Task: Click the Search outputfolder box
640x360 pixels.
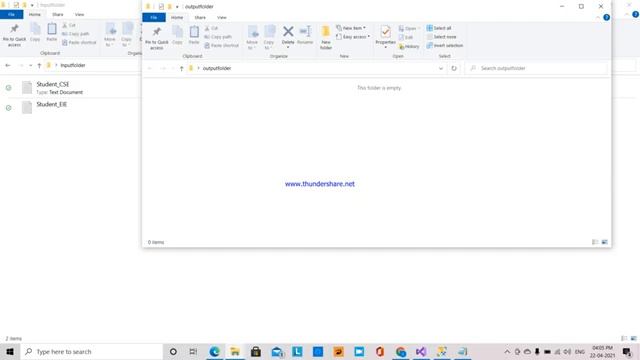Action: [x=537, y=68]
